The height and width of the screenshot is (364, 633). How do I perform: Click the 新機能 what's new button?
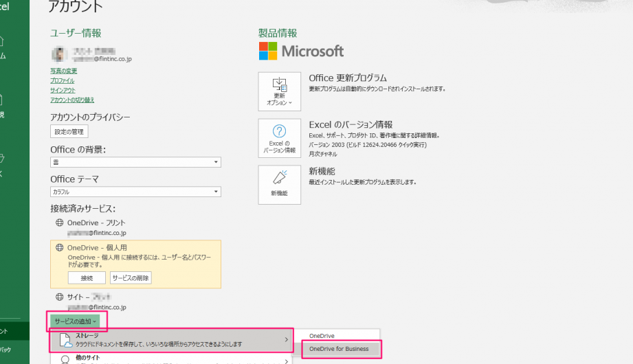click(x=279, y=185)
